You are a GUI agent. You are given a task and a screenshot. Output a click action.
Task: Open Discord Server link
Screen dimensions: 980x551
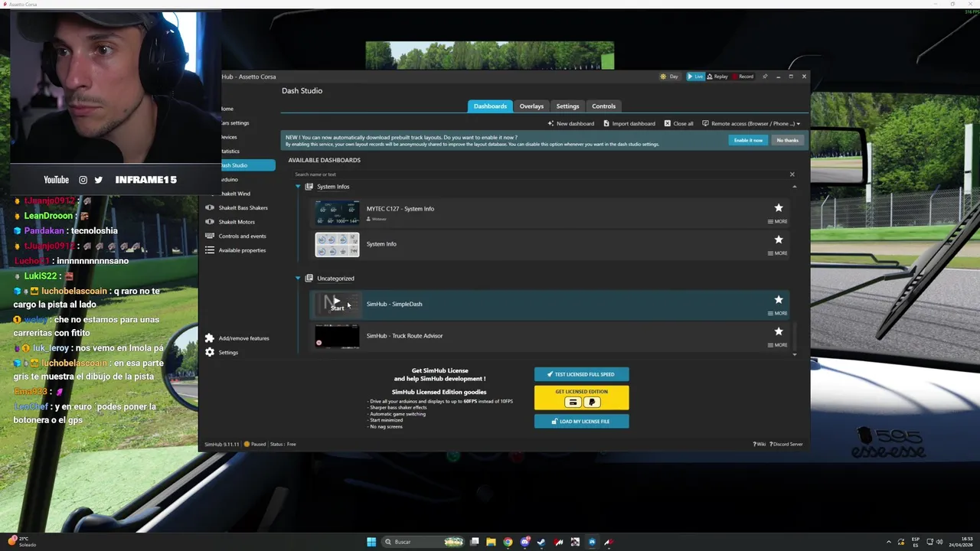786,444
